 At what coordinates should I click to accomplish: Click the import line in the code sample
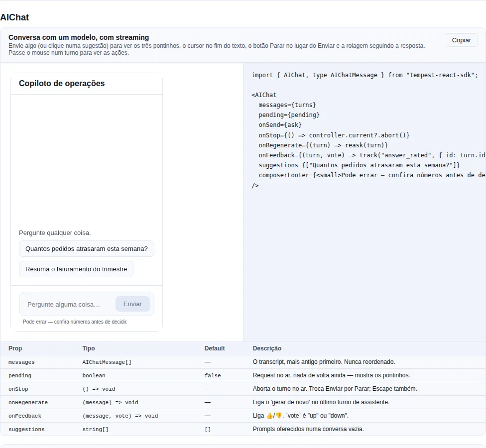pyautogui.click(x=364, y=75)
